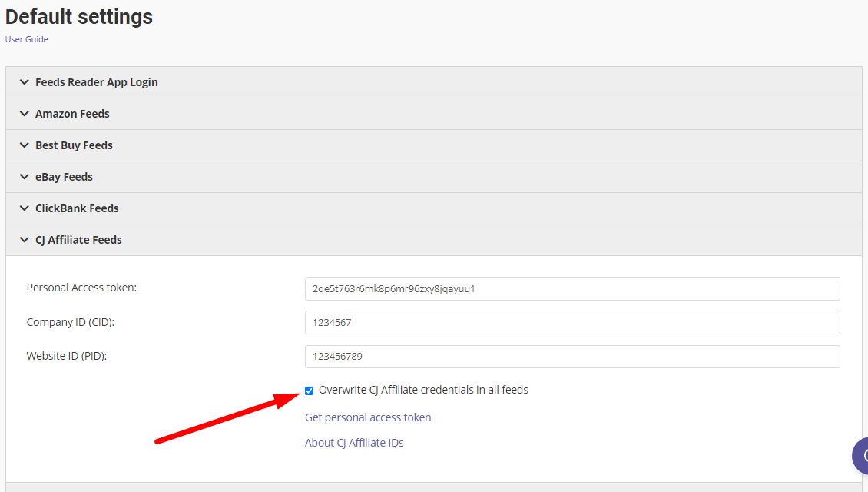
Task: Expand the Best Buy Feeds section
Action: pos(434,146)
